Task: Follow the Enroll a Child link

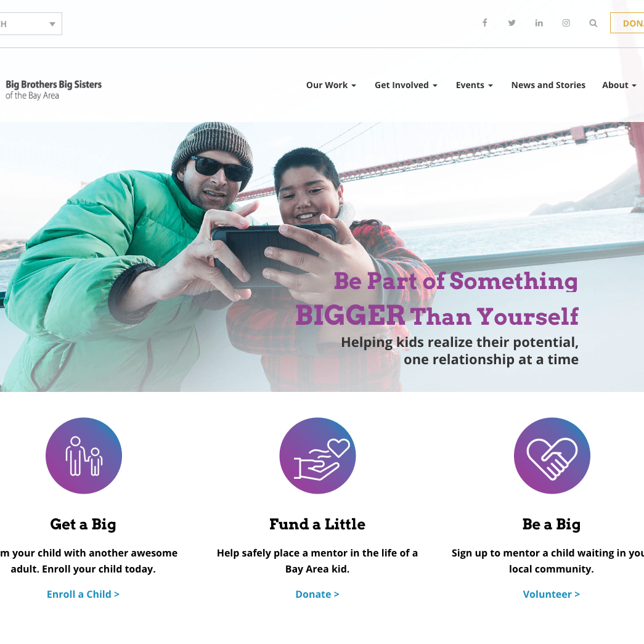Action: click(83, 594)
